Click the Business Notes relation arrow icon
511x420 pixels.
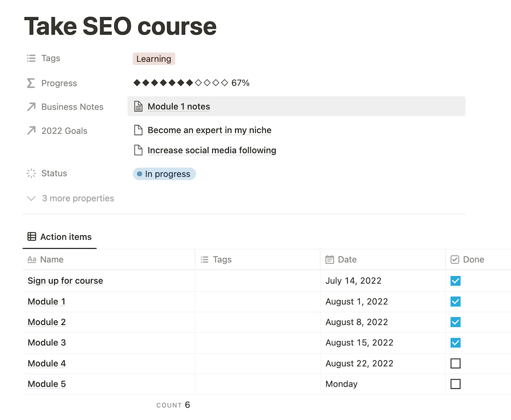click(x=31, y=107)
